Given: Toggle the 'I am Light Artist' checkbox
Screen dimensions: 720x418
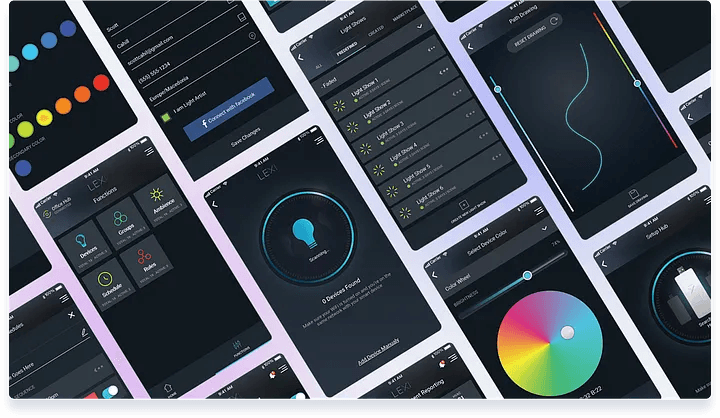Looking at the screenshot, I should (x=166, y=117).
